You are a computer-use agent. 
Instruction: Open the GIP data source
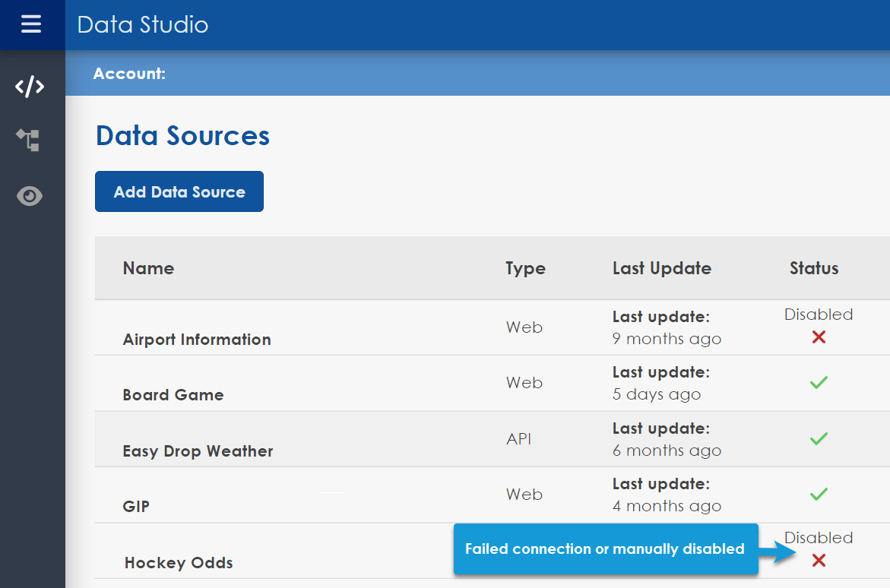click(136, 507)
